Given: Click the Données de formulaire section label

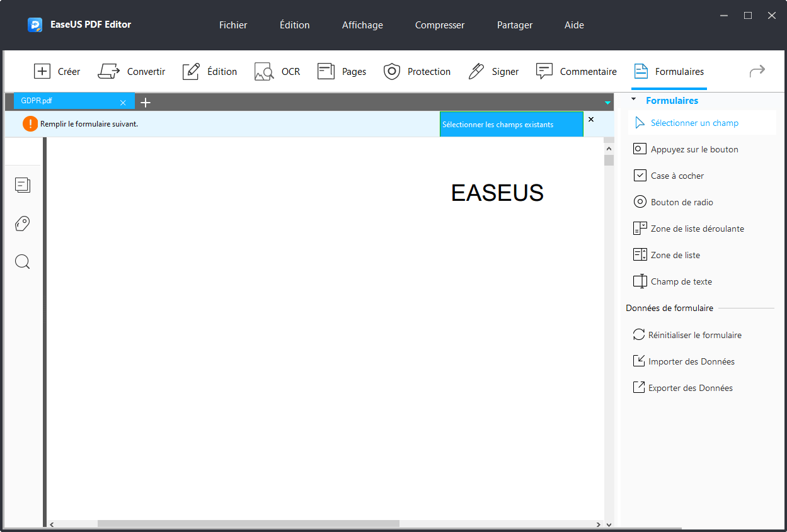Looking at the screenshot, I should (x=669, y=308).
